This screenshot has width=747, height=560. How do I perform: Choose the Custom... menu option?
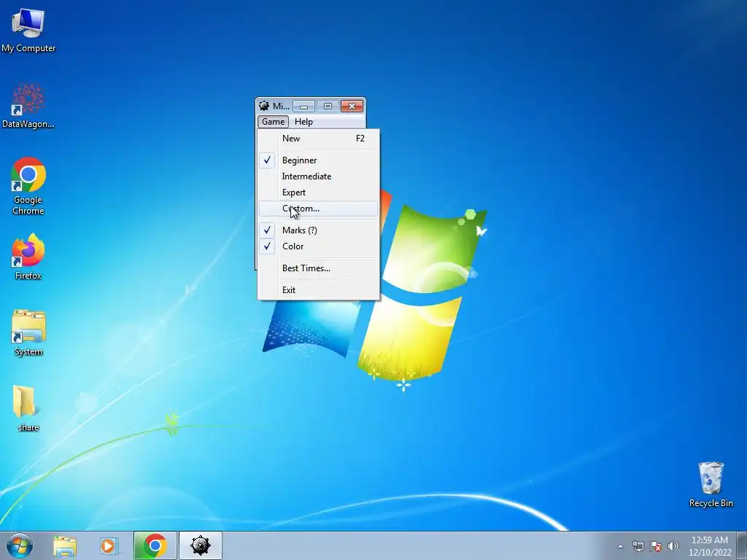[318, 209]
